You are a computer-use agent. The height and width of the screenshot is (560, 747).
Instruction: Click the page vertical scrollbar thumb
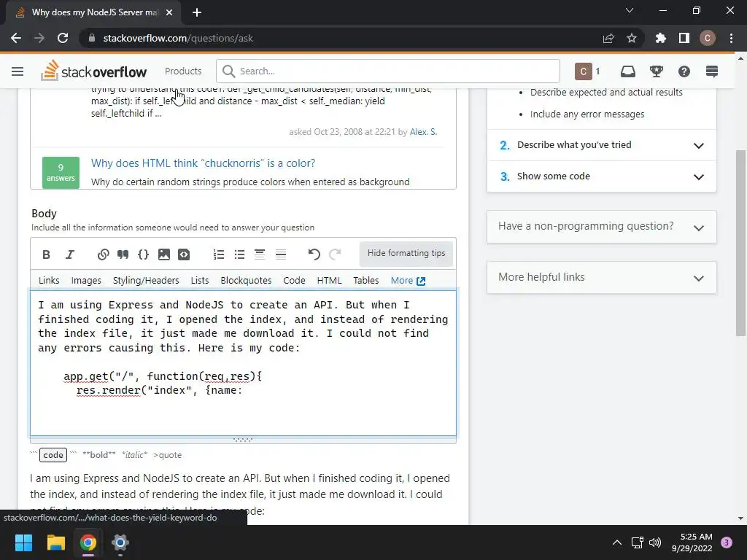click(740, 243)
